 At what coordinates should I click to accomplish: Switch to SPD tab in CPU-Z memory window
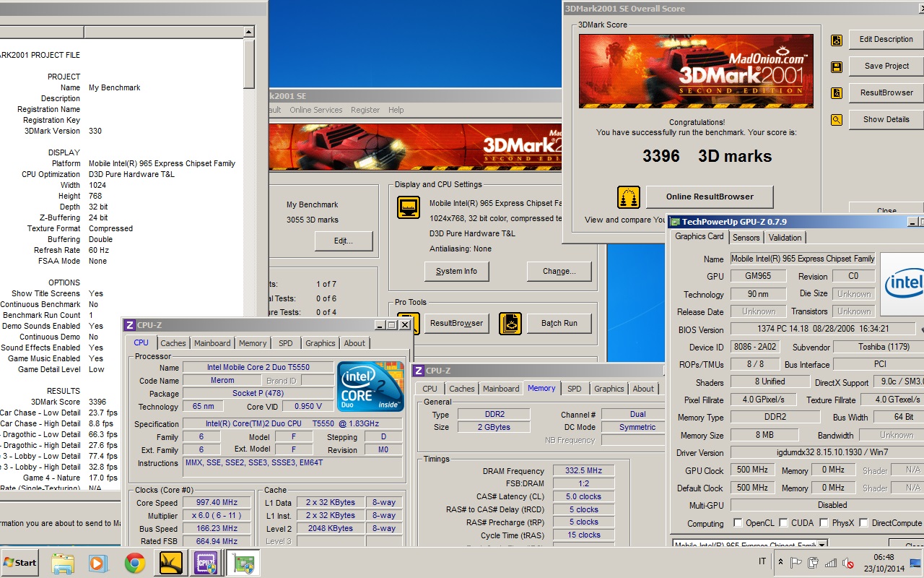point(575,389)
